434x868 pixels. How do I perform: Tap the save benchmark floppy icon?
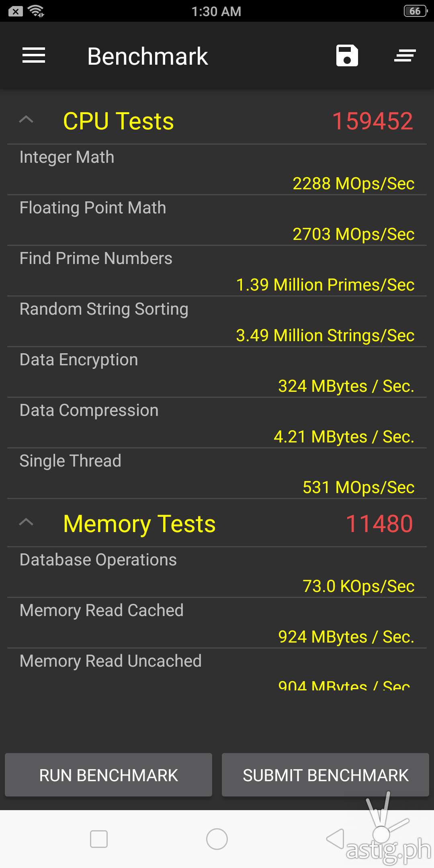tap(347, 55)
